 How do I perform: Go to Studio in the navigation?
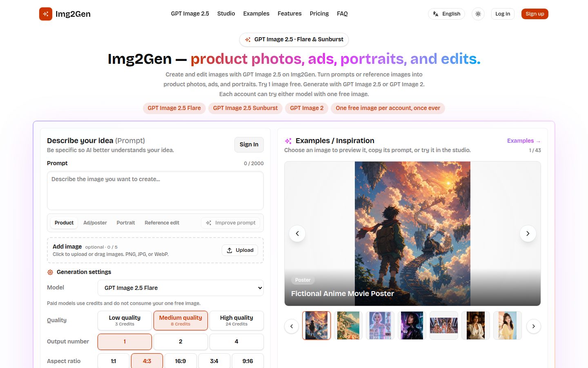point(226,13)
